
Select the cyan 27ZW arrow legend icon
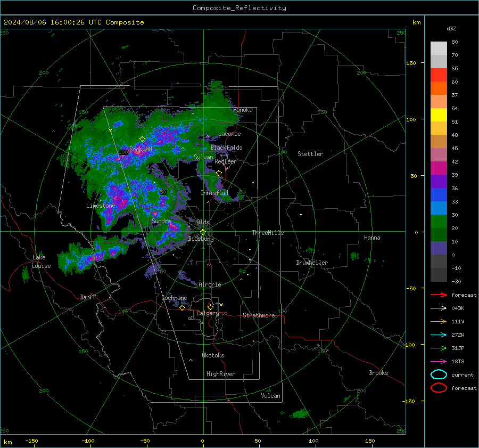[439, 335]
